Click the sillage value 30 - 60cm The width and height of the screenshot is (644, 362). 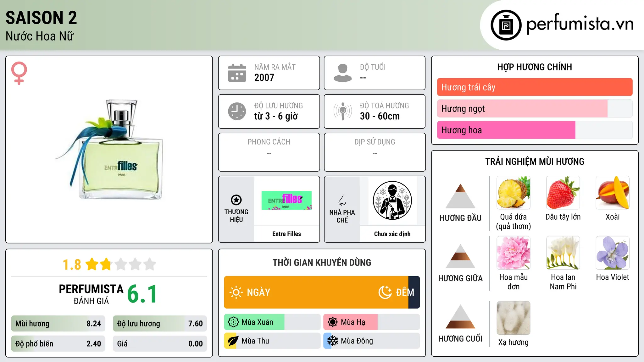[x=380, y=116]
